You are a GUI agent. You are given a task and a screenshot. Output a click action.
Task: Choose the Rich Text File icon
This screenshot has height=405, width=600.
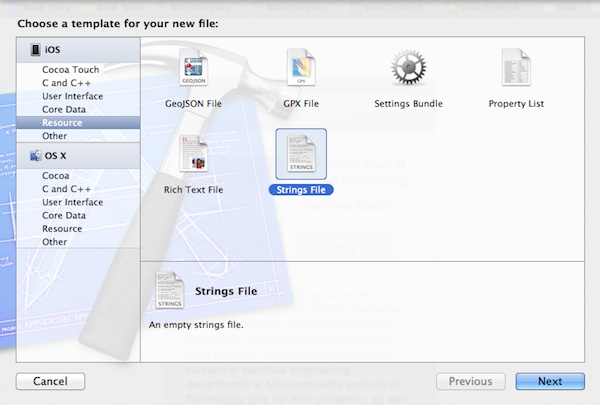coord(193,155)
